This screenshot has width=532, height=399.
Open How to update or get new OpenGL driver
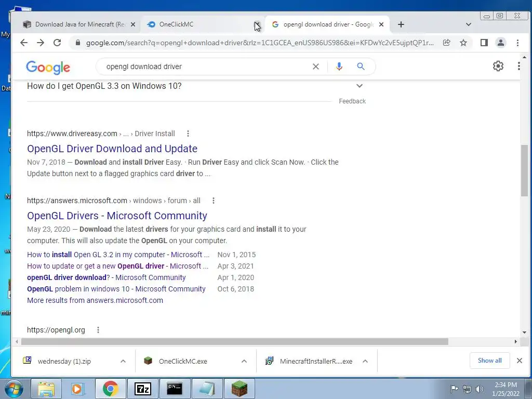tap(117, 266)
